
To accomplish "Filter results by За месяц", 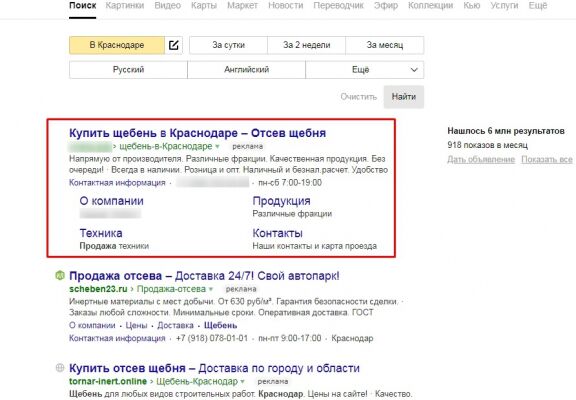I will point(385,45).
